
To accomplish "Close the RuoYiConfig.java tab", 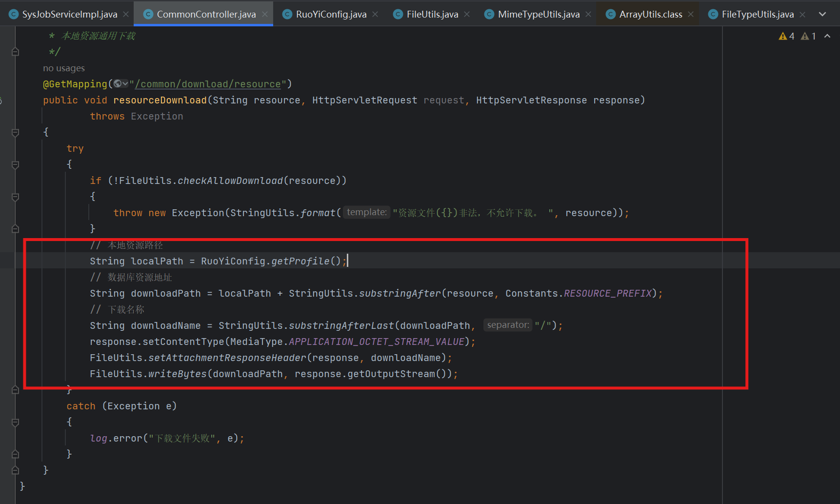I will coord(375,14).
